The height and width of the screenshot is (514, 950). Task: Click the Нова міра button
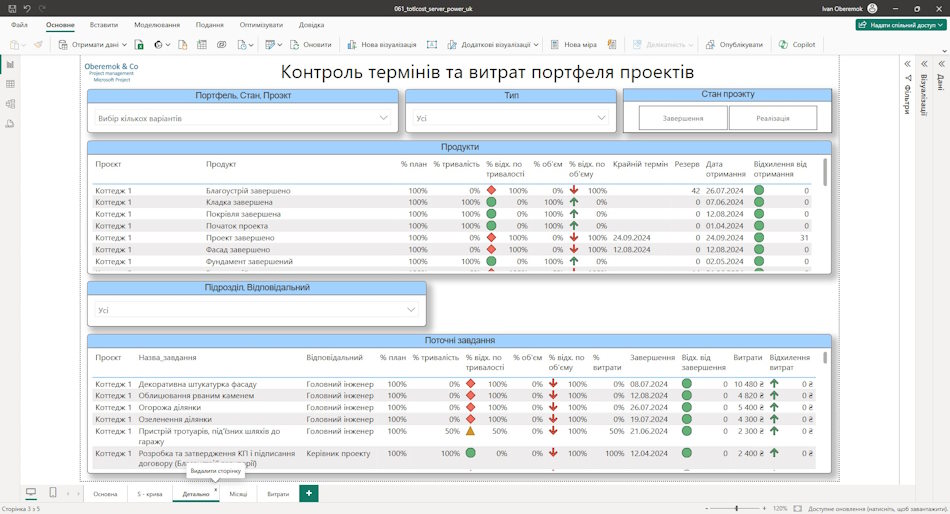[574, 44]
